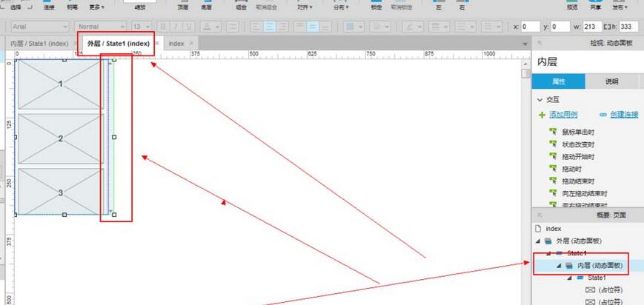
Task: Open the 分布 distribute dropdown
Action: click(341, 7)
